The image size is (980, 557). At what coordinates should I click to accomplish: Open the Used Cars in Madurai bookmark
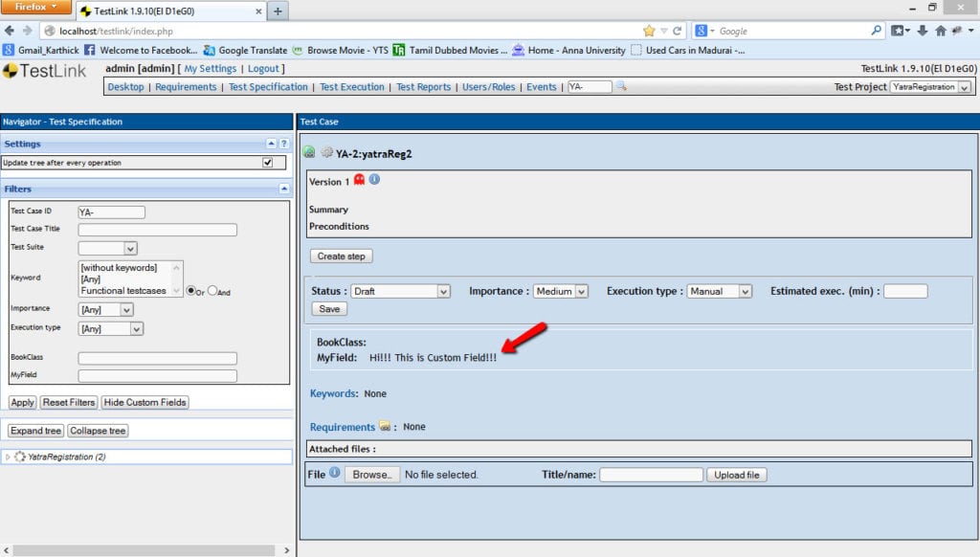pos(687,50)
